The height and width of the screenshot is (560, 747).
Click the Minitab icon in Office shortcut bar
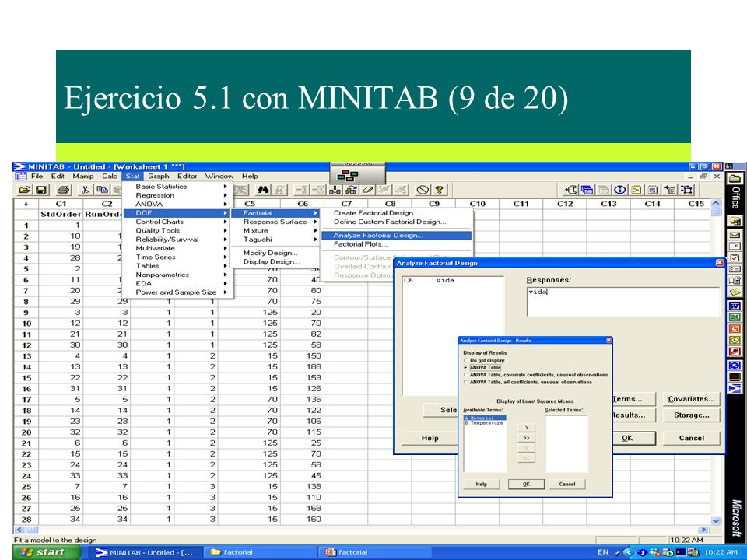coord(735,388)
